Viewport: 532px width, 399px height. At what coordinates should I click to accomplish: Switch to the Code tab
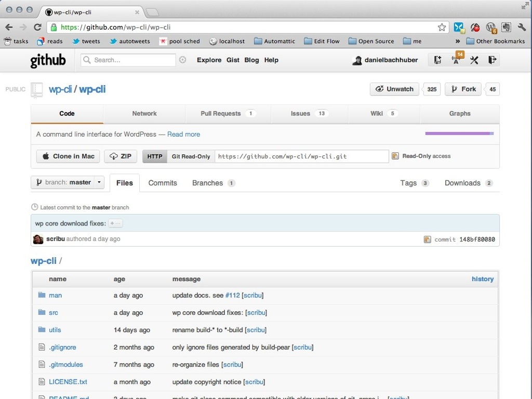pyautogui.click(x=67, y=114)
